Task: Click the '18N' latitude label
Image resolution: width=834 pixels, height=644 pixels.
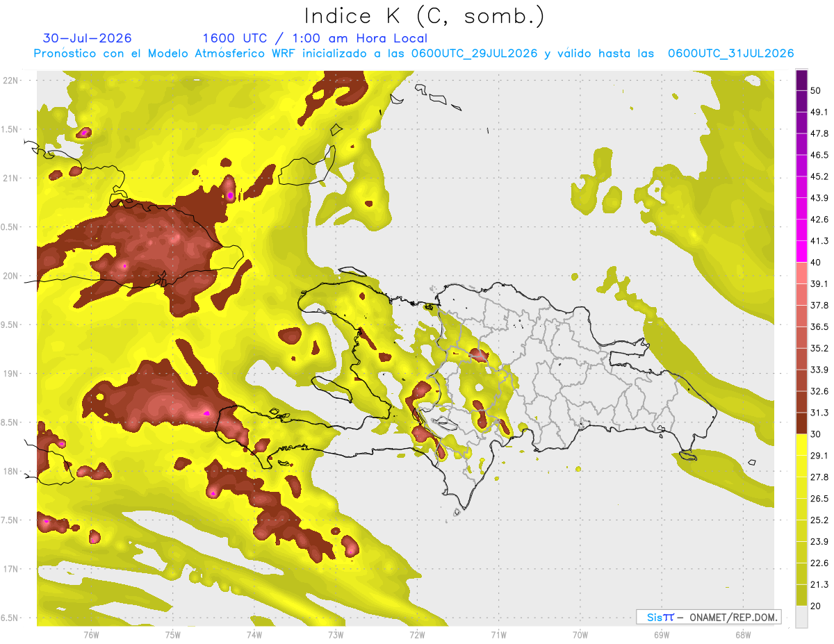Action: [x=10, y=471]
